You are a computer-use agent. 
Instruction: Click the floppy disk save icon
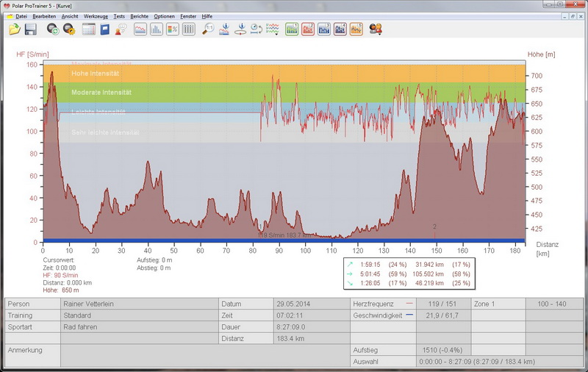pyautogui.click(x=31, y=29)
